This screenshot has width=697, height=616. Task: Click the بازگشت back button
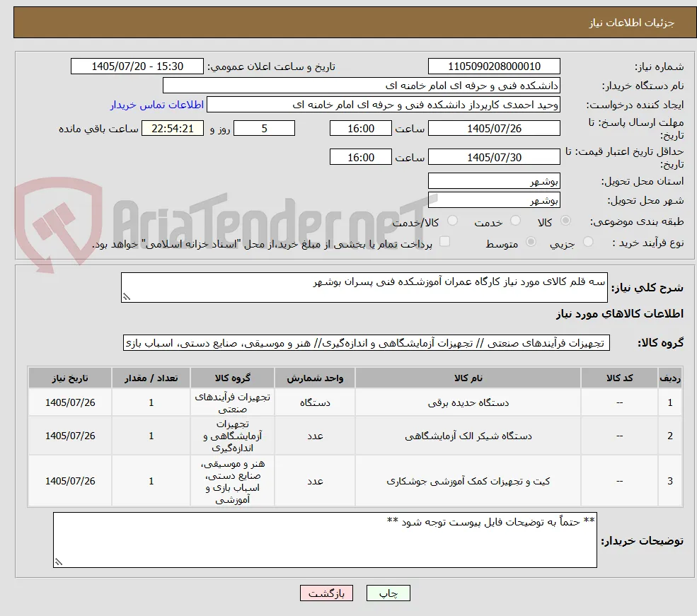click(x=326, y=593)
